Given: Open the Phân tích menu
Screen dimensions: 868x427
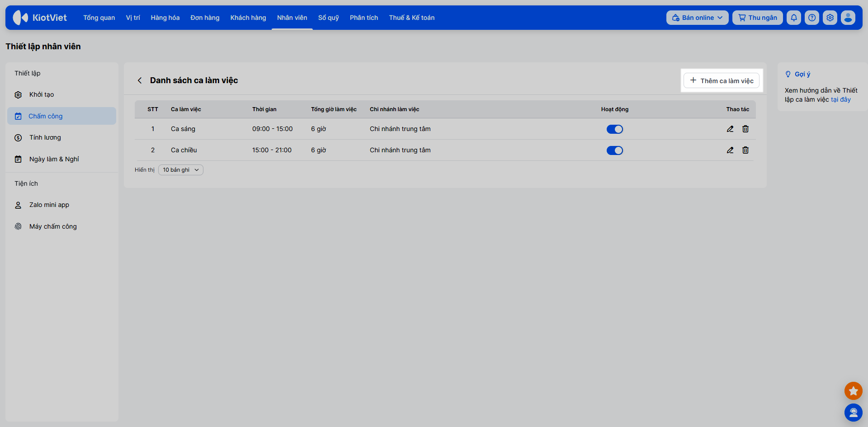Looking at the screenshot, I should tap(364, 18).
